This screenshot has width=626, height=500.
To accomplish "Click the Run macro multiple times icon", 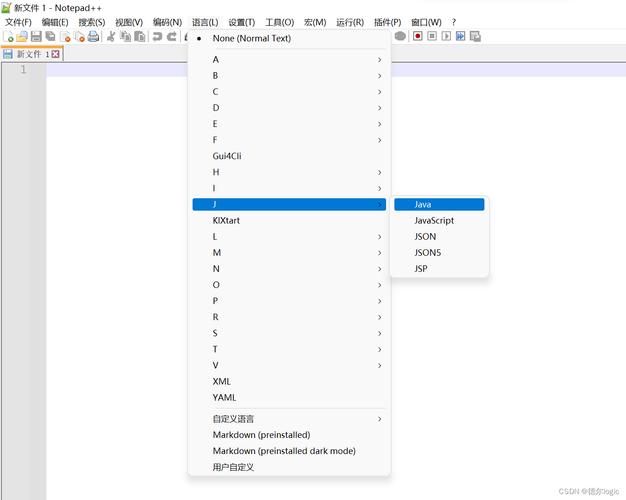I will tap(461, 36).
